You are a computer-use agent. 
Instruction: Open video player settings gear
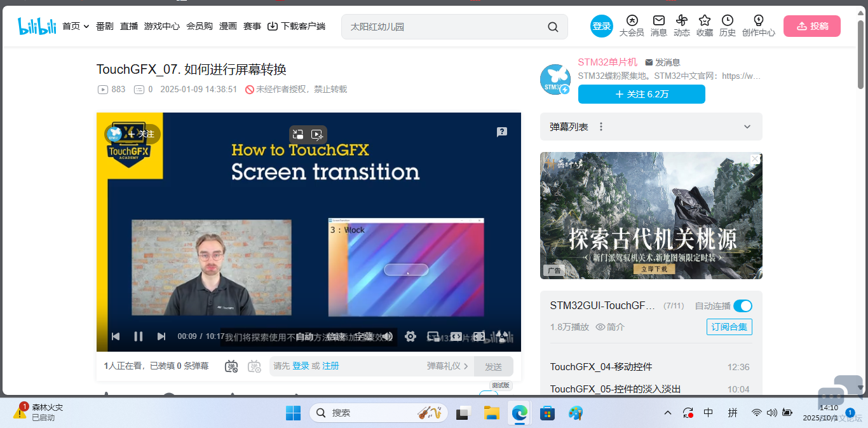(410, 336)
